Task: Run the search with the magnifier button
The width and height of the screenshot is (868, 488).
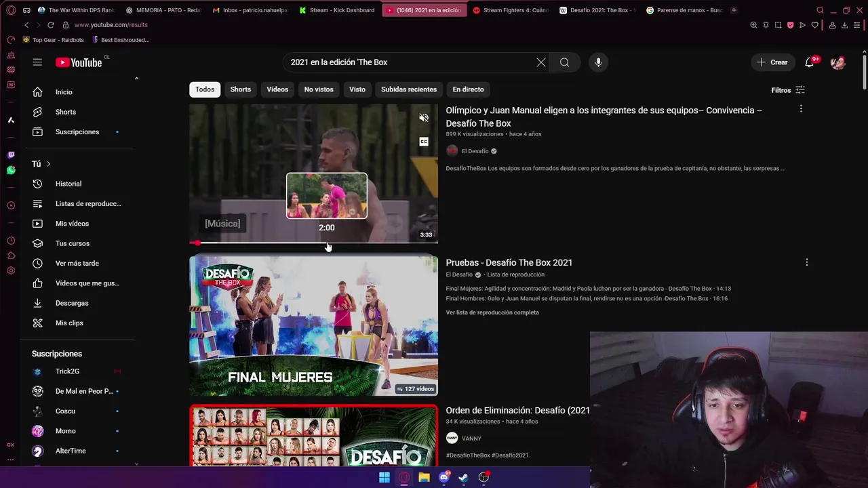Action: coord(564,62)
